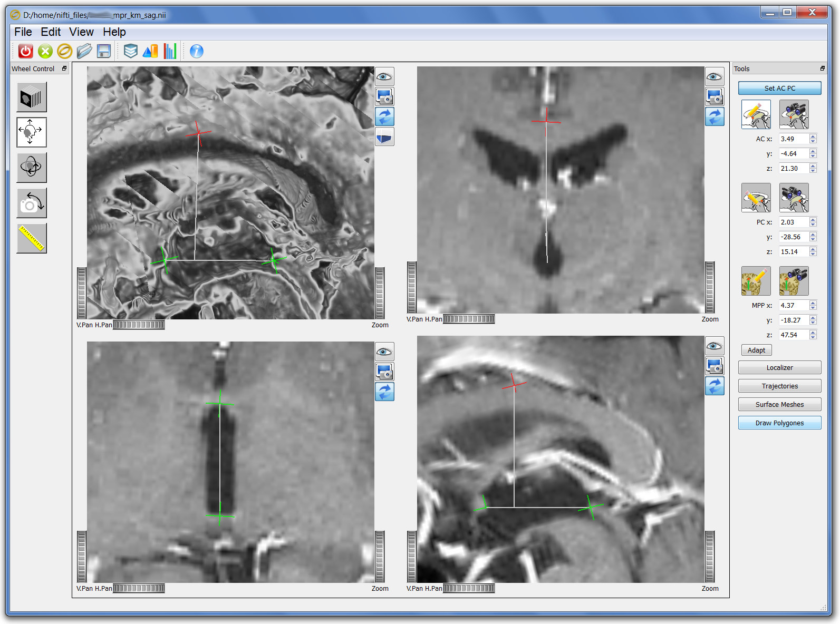Image resolution: width=840 pixels, height=624 pixels.
Task: Undock the Wheel Control panel
Action: tap(64, 69)
